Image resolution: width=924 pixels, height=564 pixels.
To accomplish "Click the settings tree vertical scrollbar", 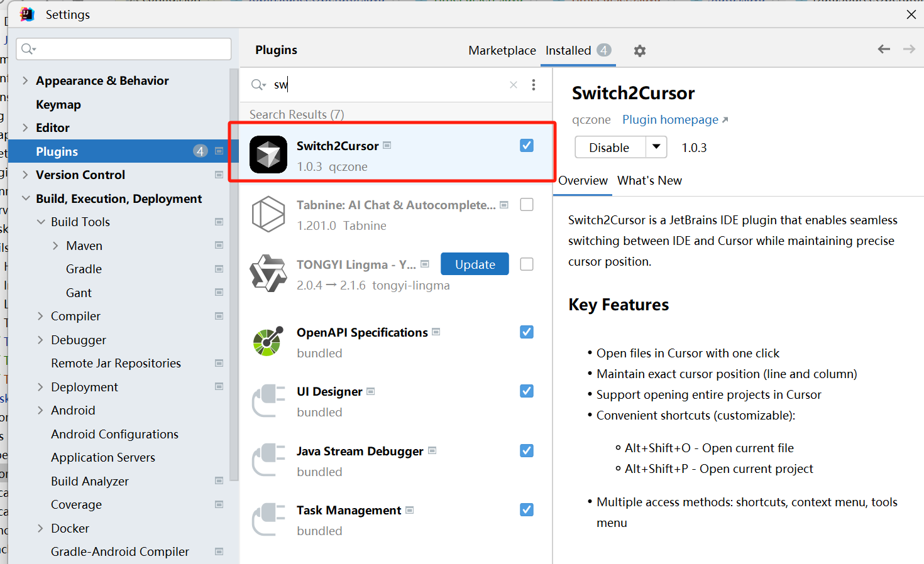I will click(x=234, y=274).
